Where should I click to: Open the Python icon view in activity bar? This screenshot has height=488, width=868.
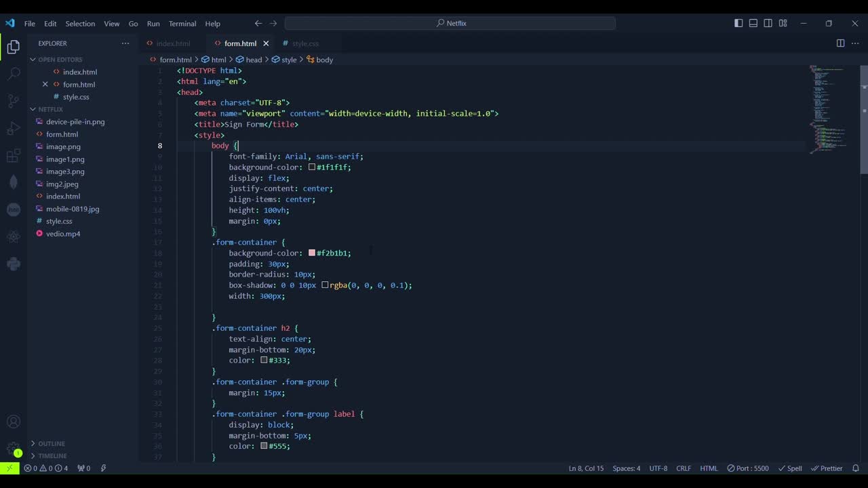coord(14,264)
